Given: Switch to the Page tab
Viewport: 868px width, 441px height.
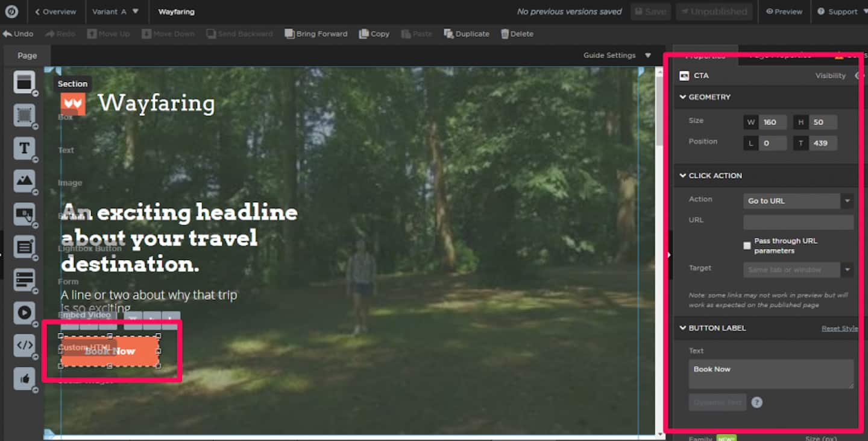Looking at the screenshot, I should [27, 56].
